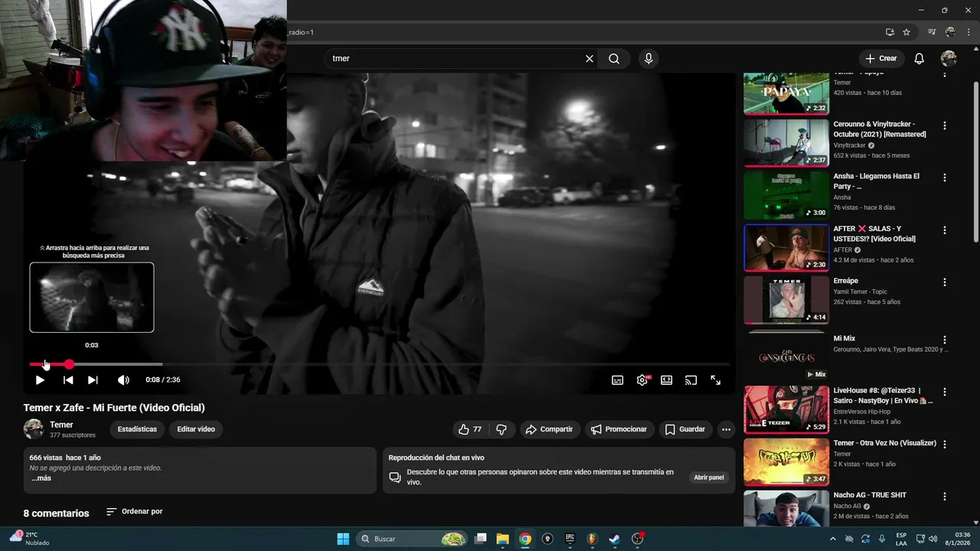The image size is (980, 551).
Task: Open live chat replay with Abrir panel
Action: click(708, 478)
